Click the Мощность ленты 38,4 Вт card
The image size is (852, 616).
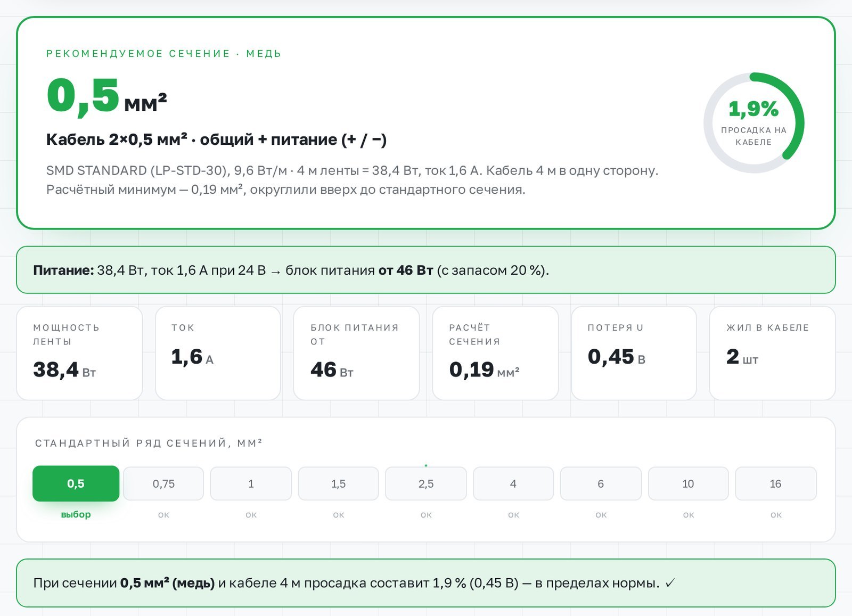79,353
